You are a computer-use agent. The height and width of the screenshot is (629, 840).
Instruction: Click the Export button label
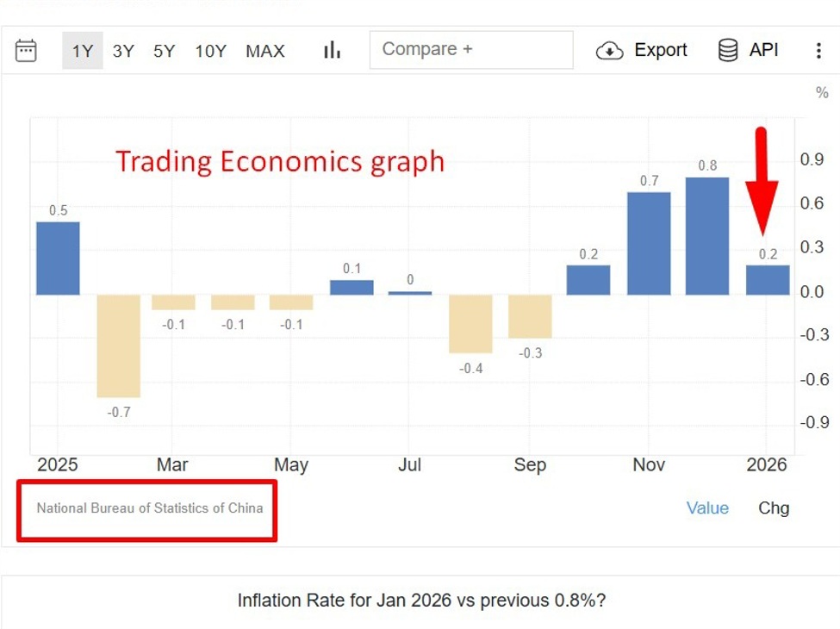[661, 50]
